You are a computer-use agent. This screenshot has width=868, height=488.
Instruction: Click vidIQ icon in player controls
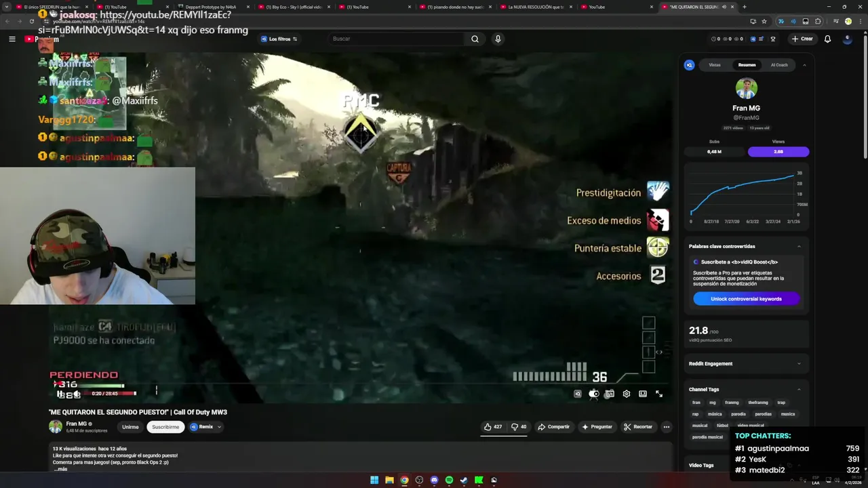click(578, 394)
